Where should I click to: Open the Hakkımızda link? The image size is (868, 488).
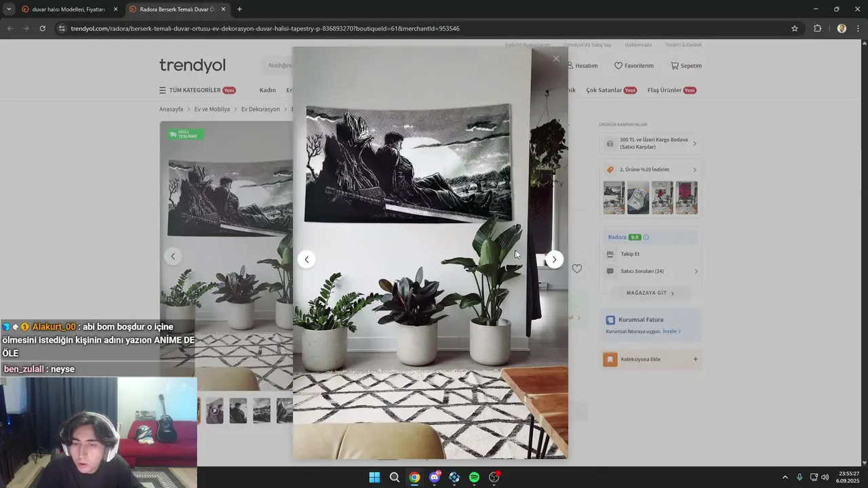(x=638, y=45)
